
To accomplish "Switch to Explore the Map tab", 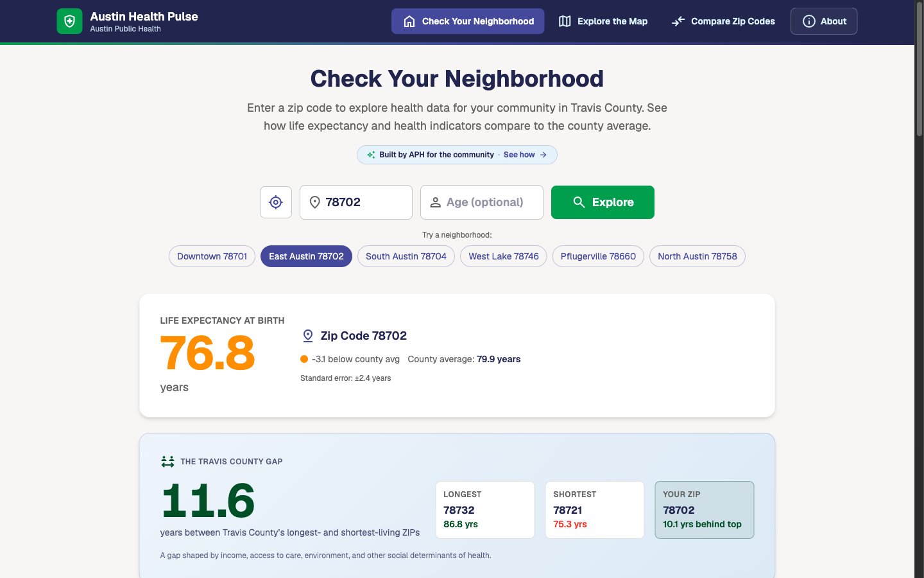I will pos(603,21).
